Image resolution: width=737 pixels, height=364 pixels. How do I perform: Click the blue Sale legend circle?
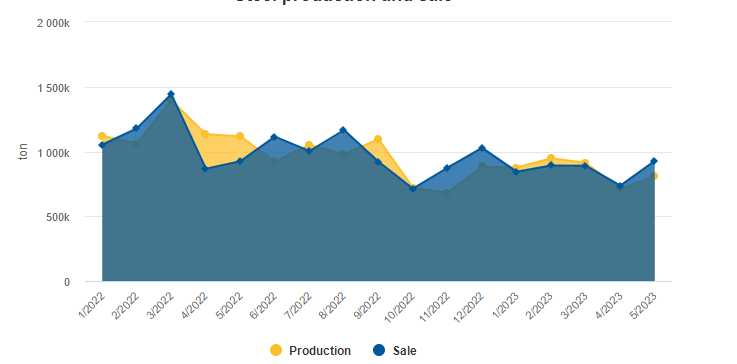click(378, 350)
